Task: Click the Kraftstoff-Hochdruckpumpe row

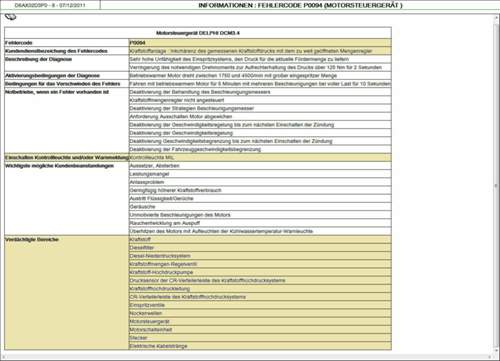Action: pyautogui.click(x=260, y=272)
